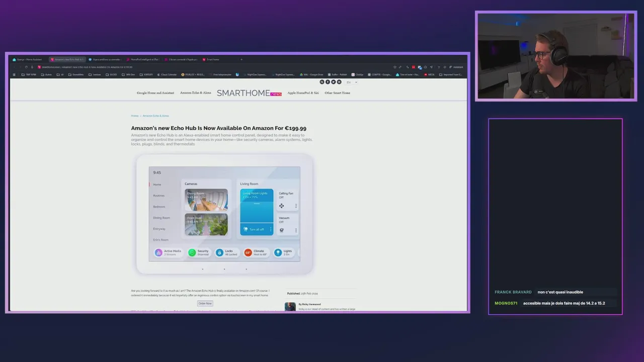Click the author's avatar photo
The height and width of the screenshot is (362, 644).
(x=290, y=307)
